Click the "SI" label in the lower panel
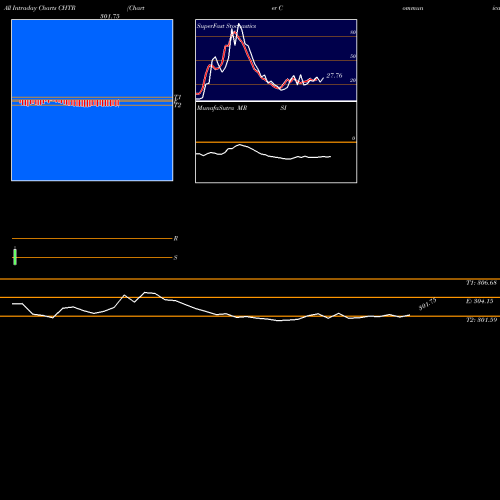The image size is (500, 500). [283, 108]
